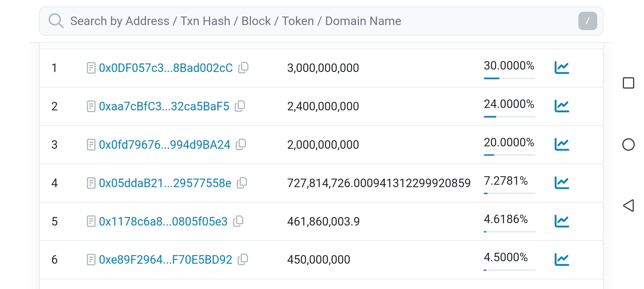Click the slash shortcut button in search bar
This screenshot has width=644, height=289.
pyautogui.click(x=587, y=21)
